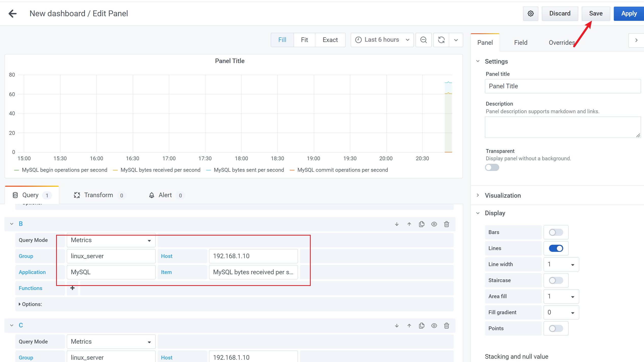Viewport: 644px width, 362px height.
Task: Expand Options in query B
Action: click(30, 304)
